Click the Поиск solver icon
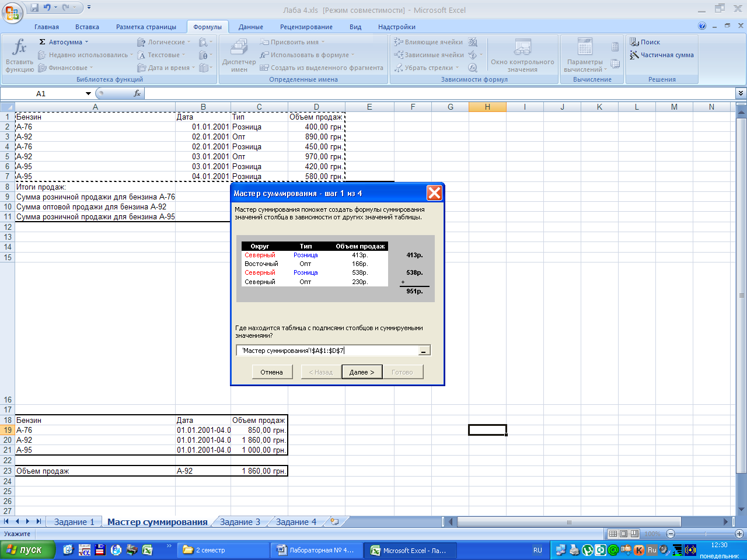This screenshot has width=747, height=560. tap(645, 42)
